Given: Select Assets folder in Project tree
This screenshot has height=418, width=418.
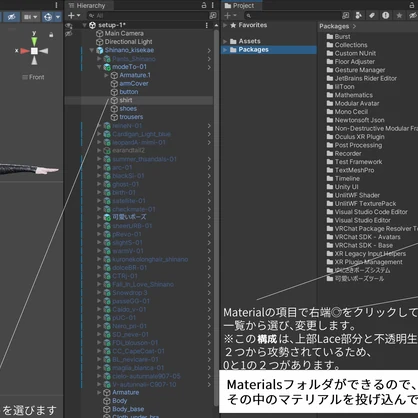Looking at the screenshot, I should [x=249, y=41].
